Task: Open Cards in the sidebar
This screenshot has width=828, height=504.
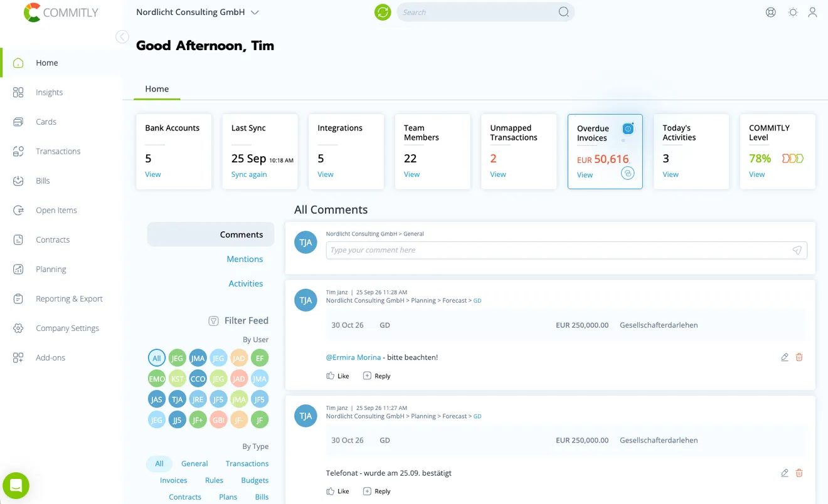Action: pyautogui.click(x=46, y=122)
